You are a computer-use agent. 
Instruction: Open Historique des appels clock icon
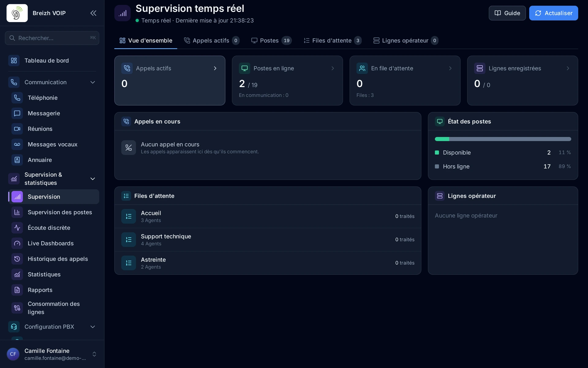click(17, 259)
